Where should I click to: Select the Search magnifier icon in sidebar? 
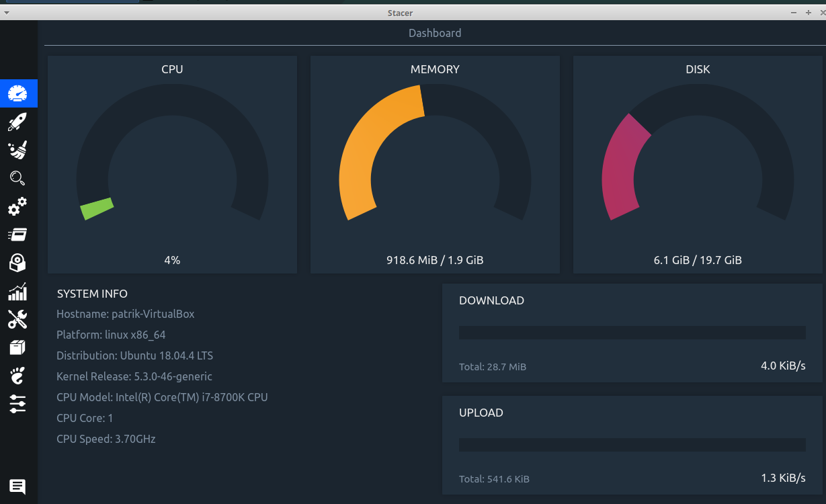tap(17, 178)
